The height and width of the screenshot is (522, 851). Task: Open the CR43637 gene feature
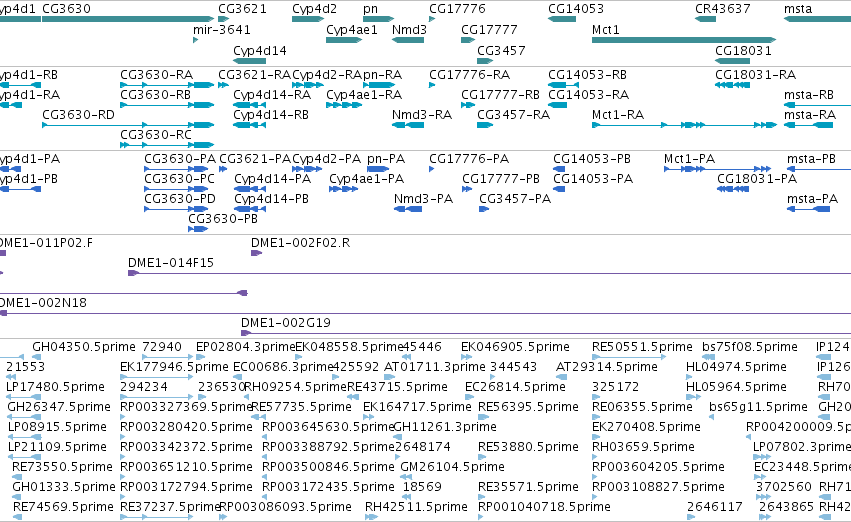pos(706,20)
